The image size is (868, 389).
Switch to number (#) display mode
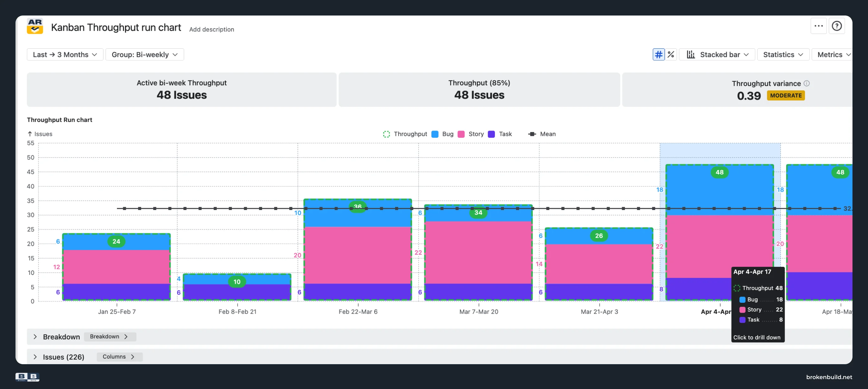(x=658, y=55)
